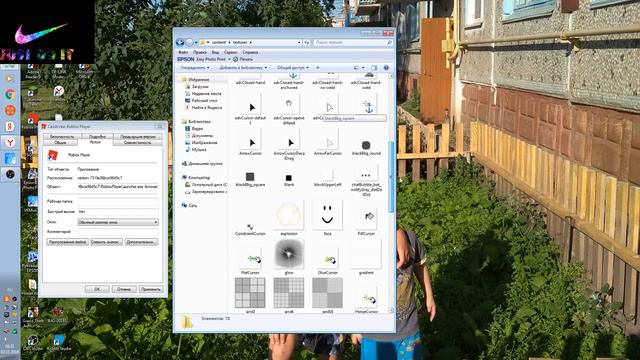Toggle the Explorer preview pane icon

coord(374,68)
